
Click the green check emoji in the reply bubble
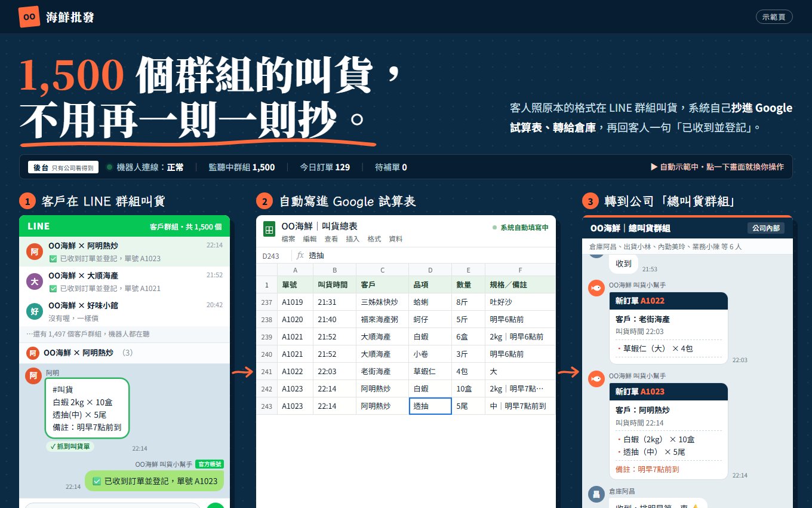[x=97, y=481]
